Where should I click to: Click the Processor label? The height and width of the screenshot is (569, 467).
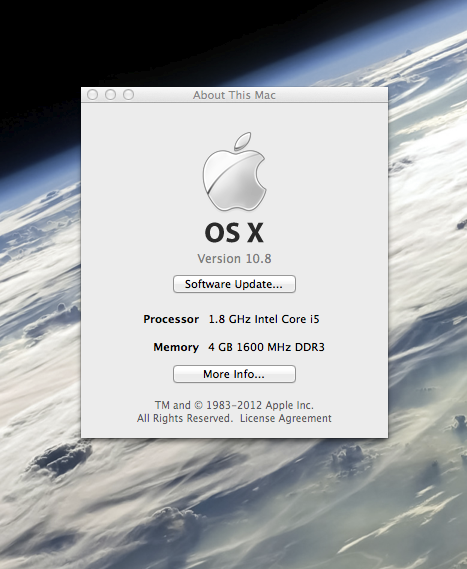coord(171,319)
